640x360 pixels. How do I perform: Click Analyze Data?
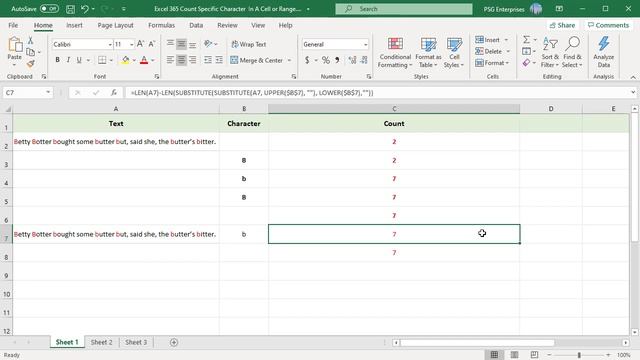(604, 53)
